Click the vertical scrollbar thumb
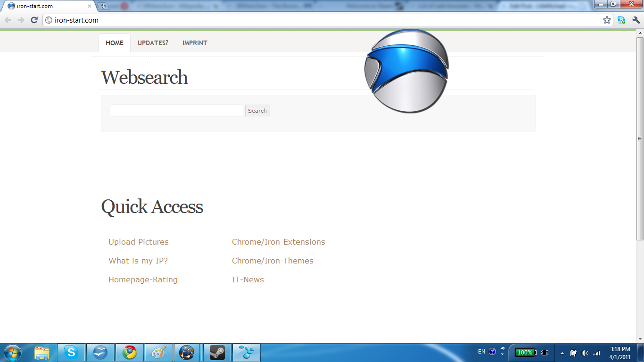 [640, 139]
